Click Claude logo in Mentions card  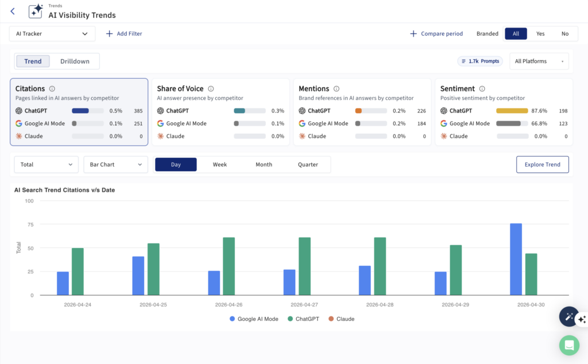(302, 136)
